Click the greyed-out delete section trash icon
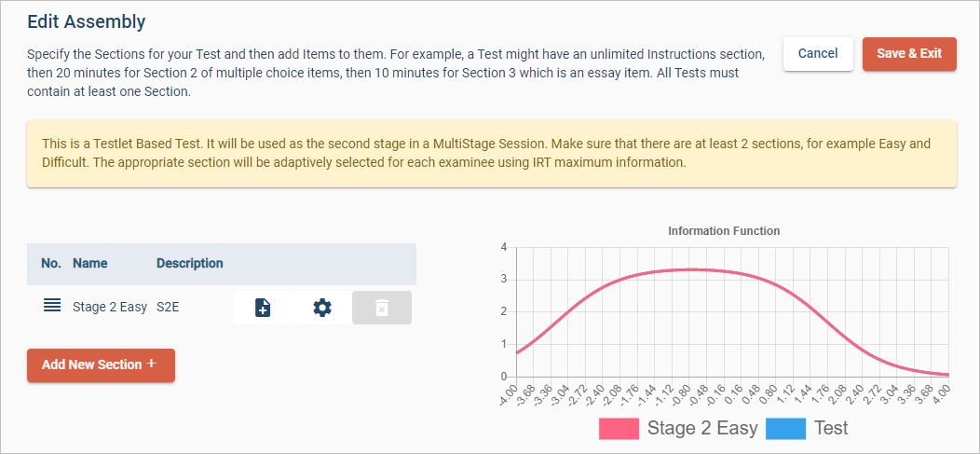The image size is (980, 454). 382,308
